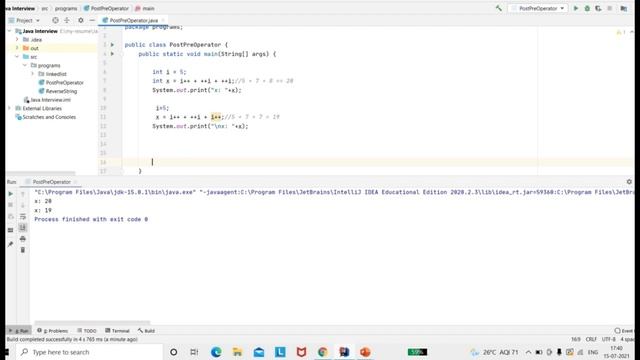Open the Problems tool window tab
The height and width of the screenshot is (360, 640).
(53, 331)
